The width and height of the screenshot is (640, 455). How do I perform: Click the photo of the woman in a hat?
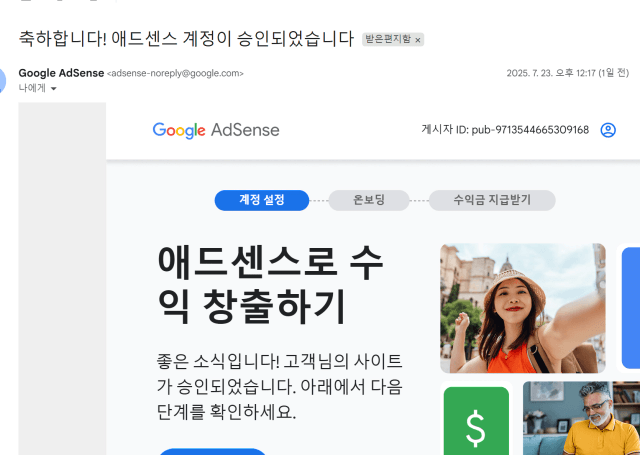pos(522,308)
